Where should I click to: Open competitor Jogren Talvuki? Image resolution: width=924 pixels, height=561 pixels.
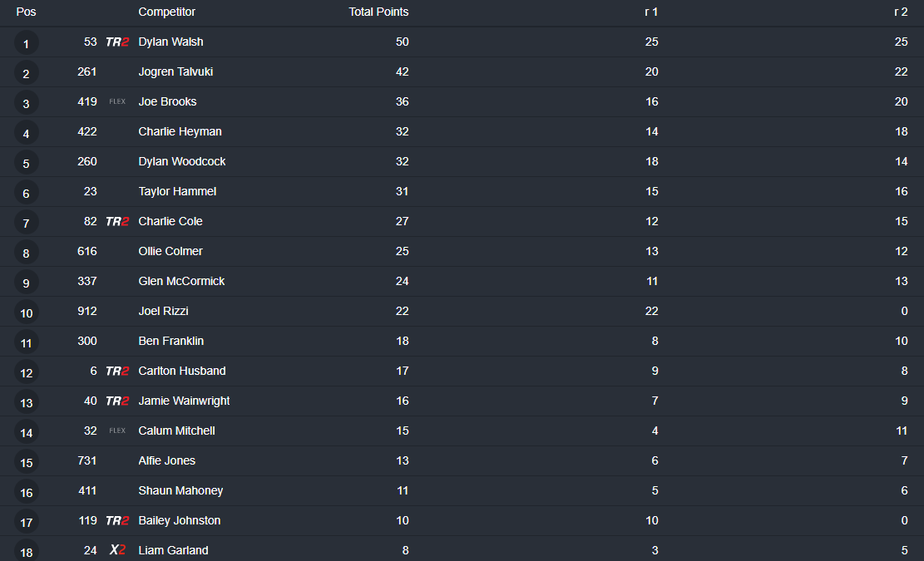click(x=175, y=71)
